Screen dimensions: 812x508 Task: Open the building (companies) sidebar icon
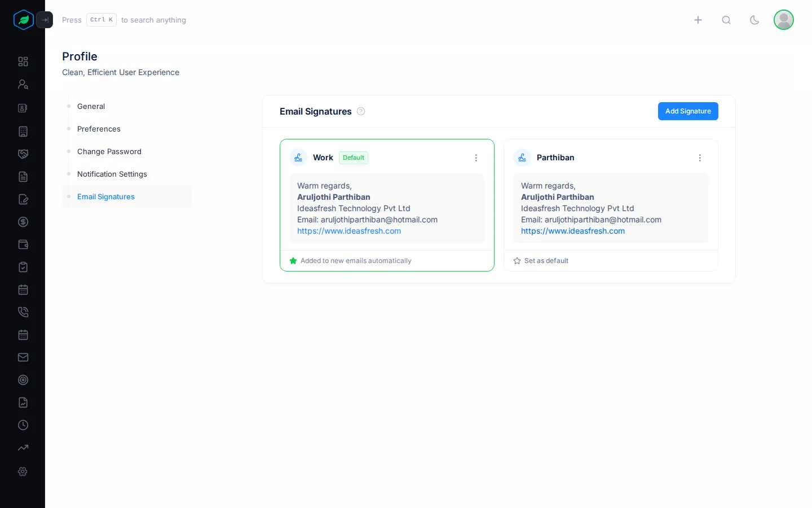[x=23, y=132]
